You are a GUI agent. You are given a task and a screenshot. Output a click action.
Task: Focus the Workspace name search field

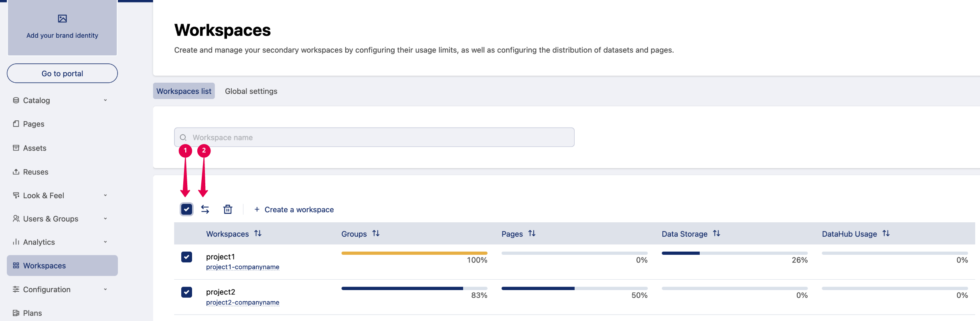coord(374,137)
